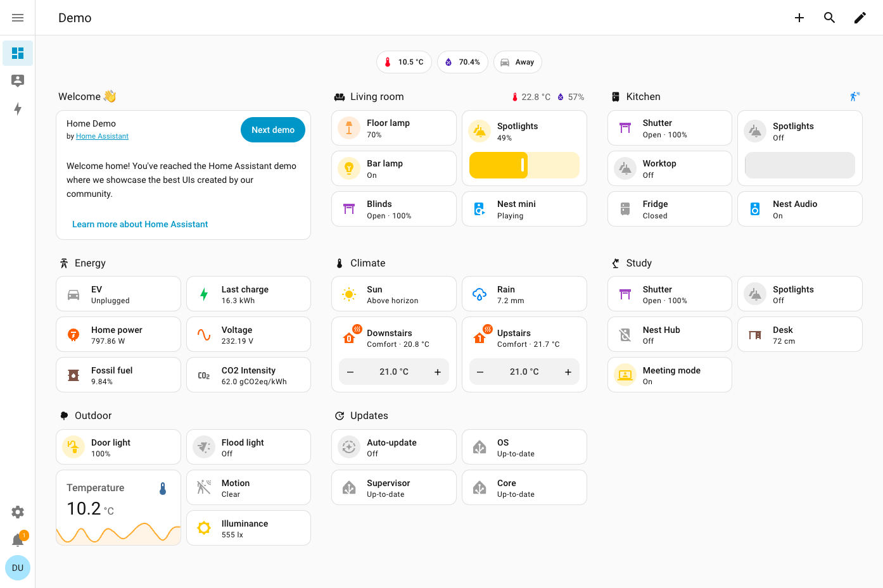
Task: Increase Upstairs target temperature
Action: [x=568, y=372]
